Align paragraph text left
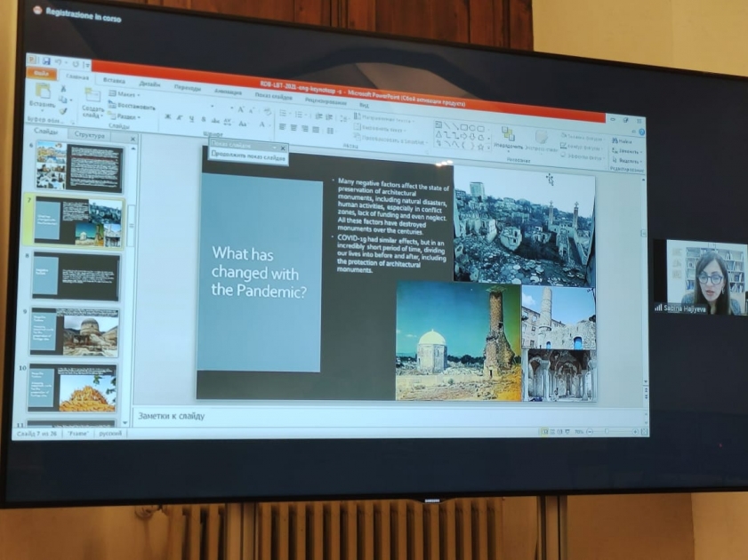 (x=283, y=127)
